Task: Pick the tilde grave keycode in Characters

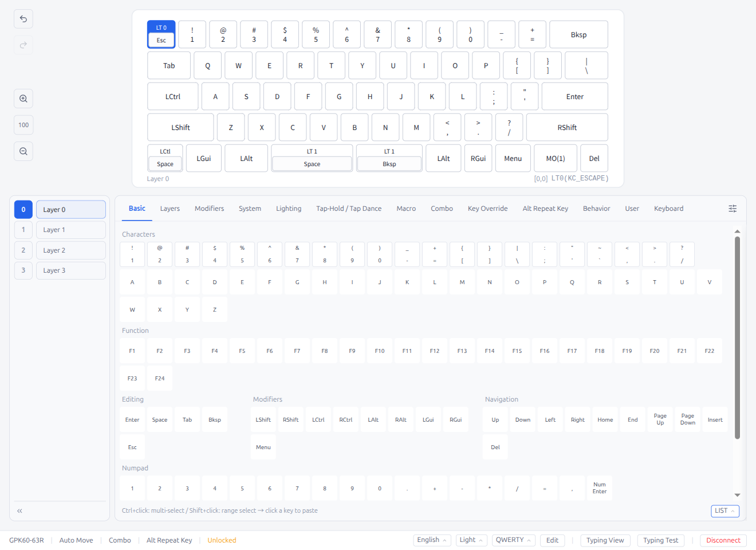Action: [x=600, y=254]
